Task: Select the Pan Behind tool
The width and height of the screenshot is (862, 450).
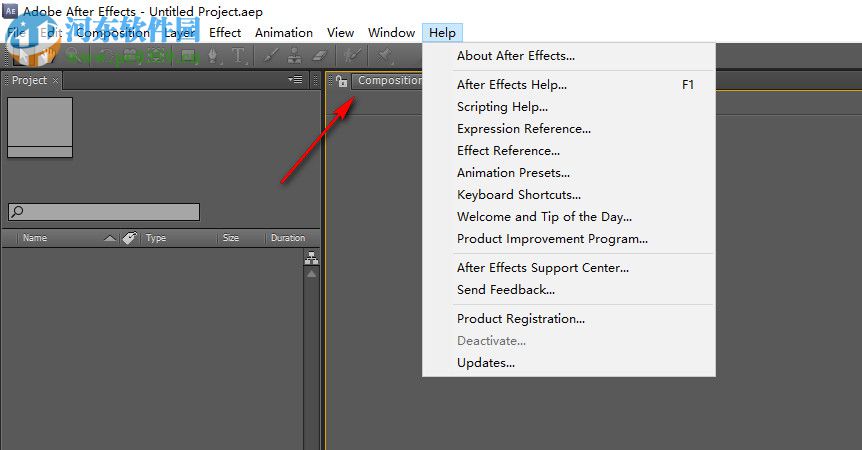Action: (x=156, y=55)
